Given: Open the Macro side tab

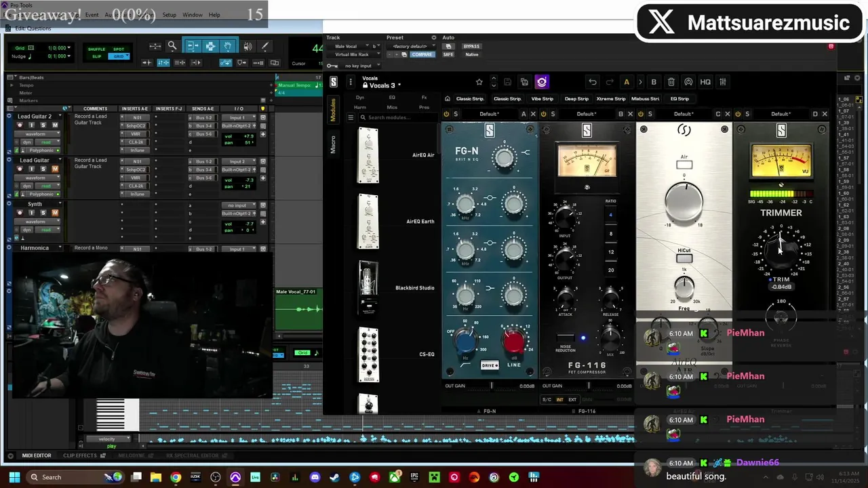Looking at the screenshot, I should (x=333, y=144).
